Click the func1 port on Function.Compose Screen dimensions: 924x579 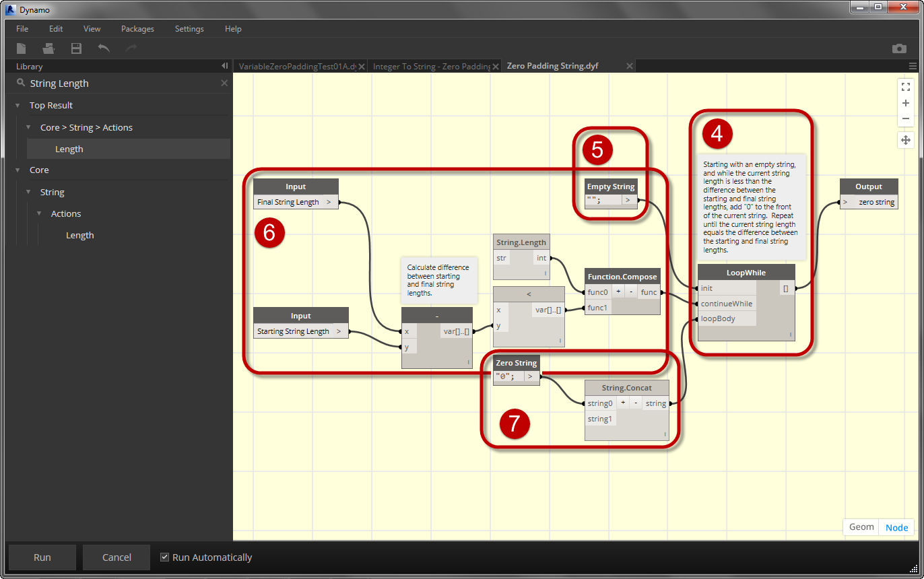pos(597,308)
